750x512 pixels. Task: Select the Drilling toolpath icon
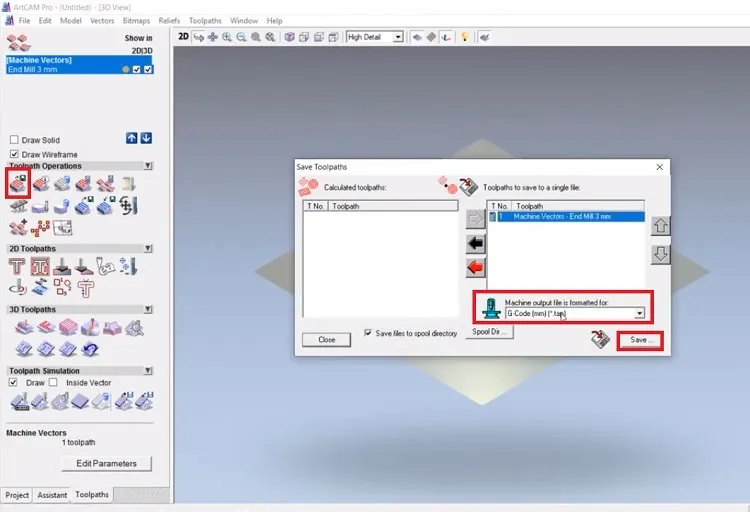(129, 267)
